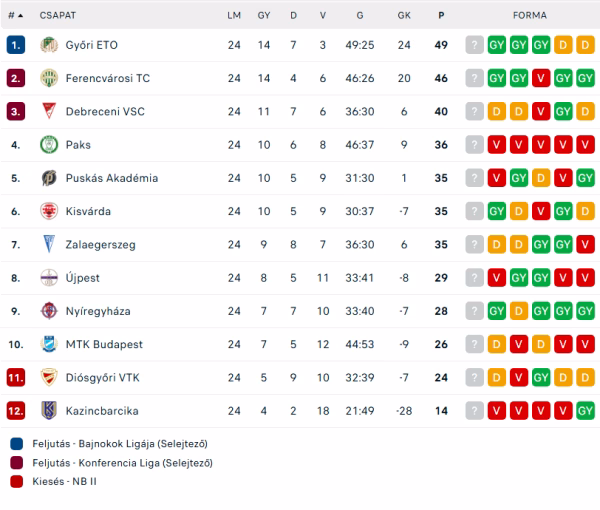Click the Kisvárda club crest
This screenshot has width=600, height=510.
[x=48, y=211]
